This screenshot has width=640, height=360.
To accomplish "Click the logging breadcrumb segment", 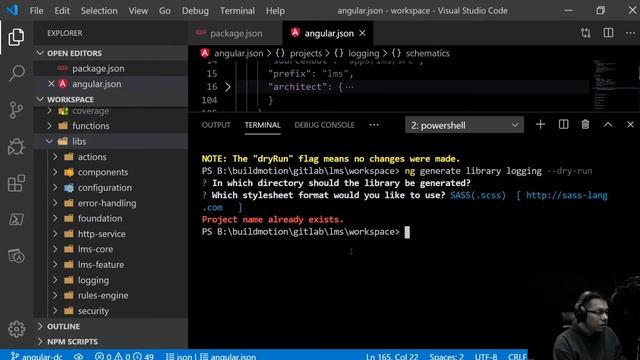I will click(x=363, y=53).
